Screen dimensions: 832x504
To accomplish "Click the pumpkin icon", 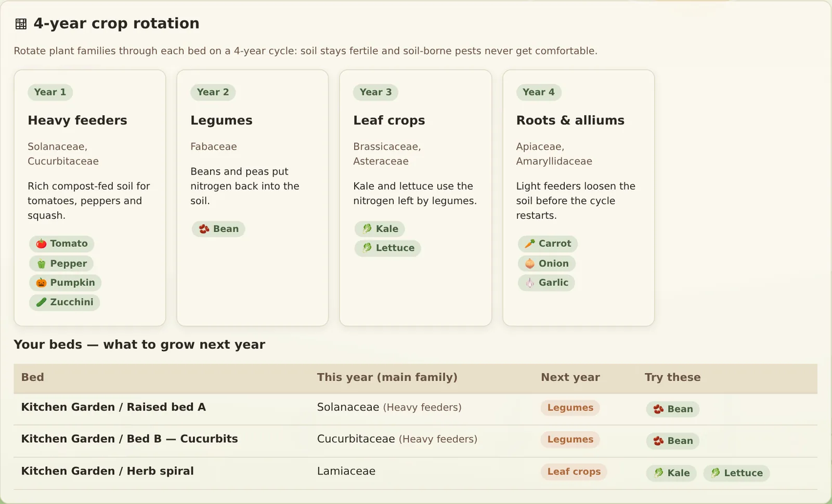I will coord(41,283).
